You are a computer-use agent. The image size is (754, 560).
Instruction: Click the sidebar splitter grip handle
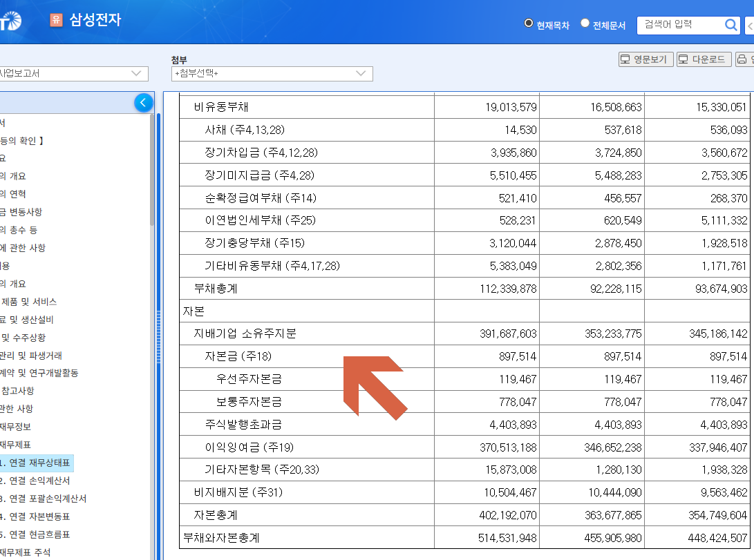point(159,337)
